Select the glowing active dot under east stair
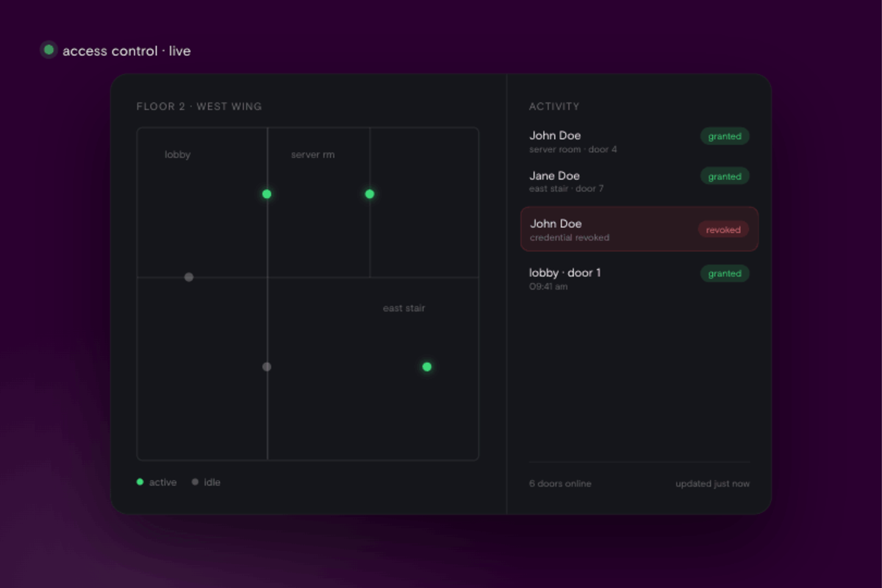882x588 pixels. 427,367
